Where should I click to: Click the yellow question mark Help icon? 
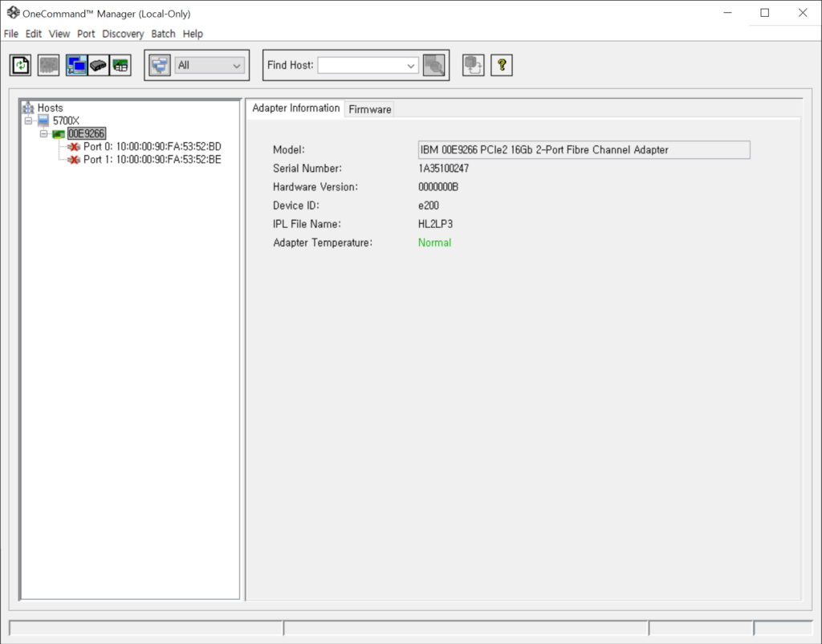[x=502, y=65]
